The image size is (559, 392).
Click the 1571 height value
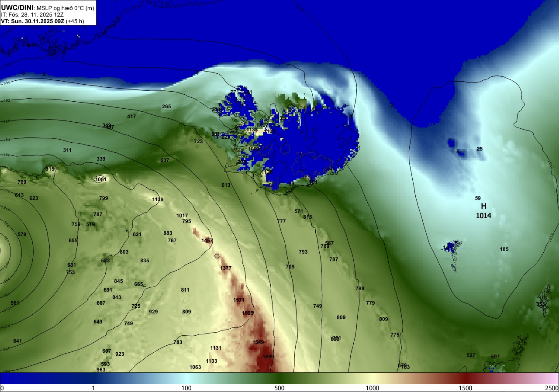point(239,300)
